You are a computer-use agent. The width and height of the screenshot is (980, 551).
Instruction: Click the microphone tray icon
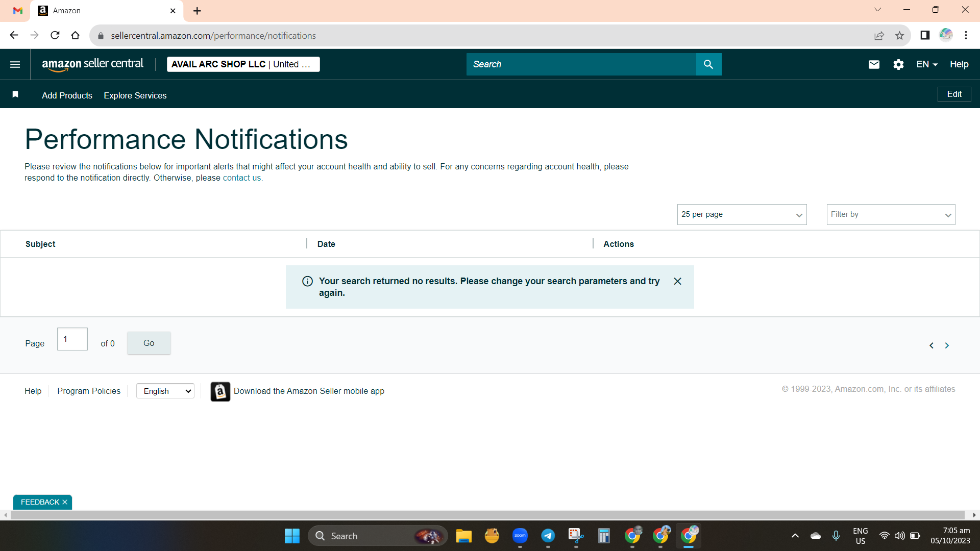click(x=836, y=536)
